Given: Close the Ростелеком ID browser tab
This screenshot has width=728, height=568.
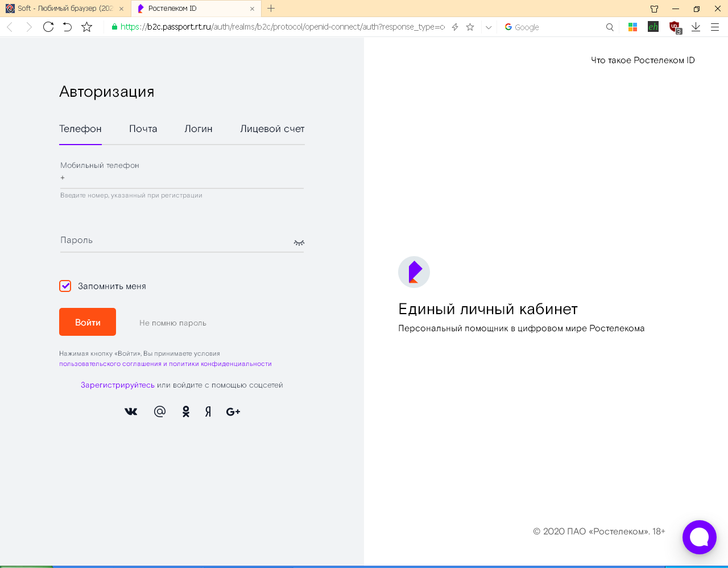Looking at the screenshot, I should pyautogui.click(x=252, y=9).
